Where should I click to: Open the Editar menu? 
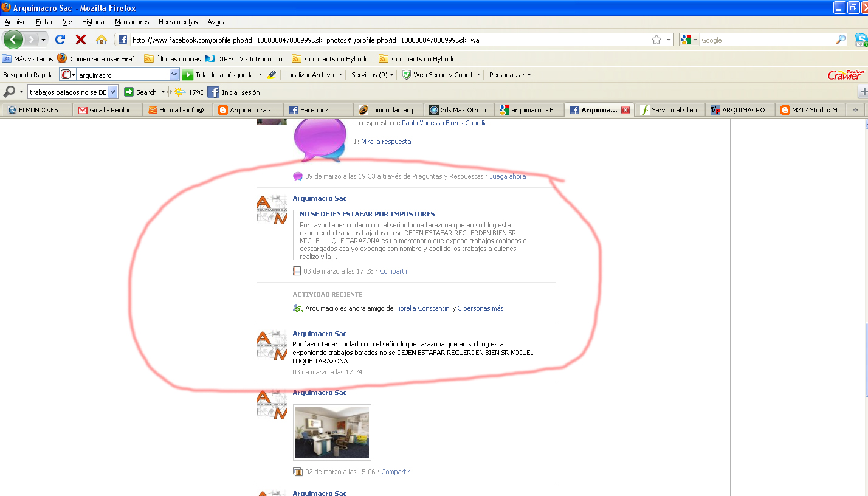click(x=44, y=22)
